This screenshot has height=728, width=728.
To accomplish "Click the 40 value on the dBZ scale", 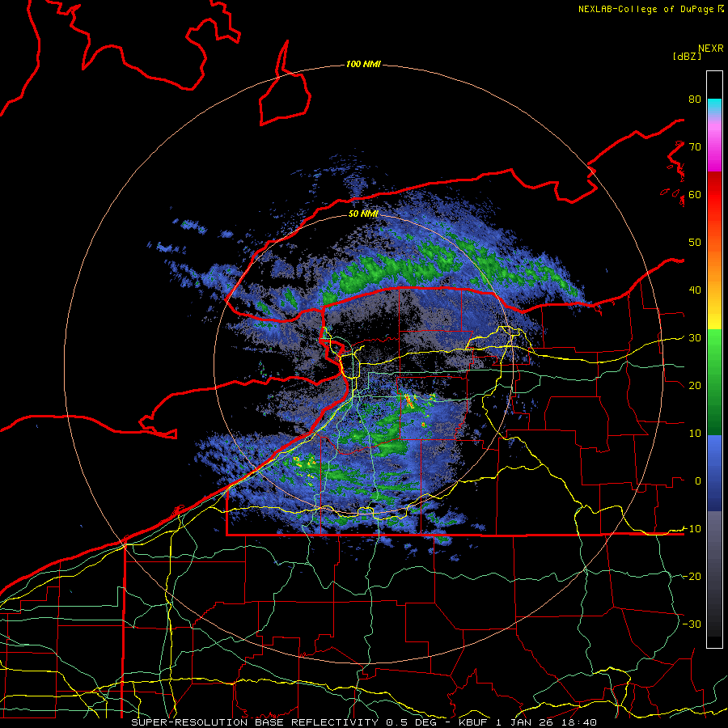I will [695, 290].
